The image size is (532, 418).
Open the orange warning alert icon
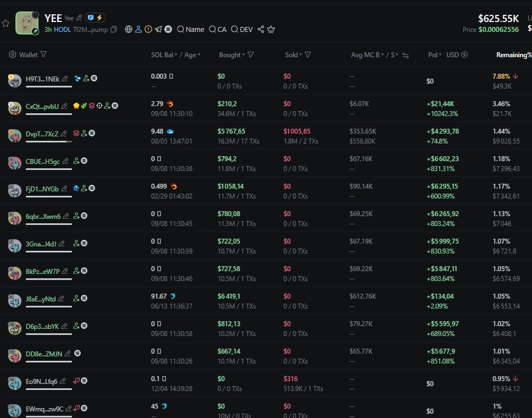tap(148, 29)
